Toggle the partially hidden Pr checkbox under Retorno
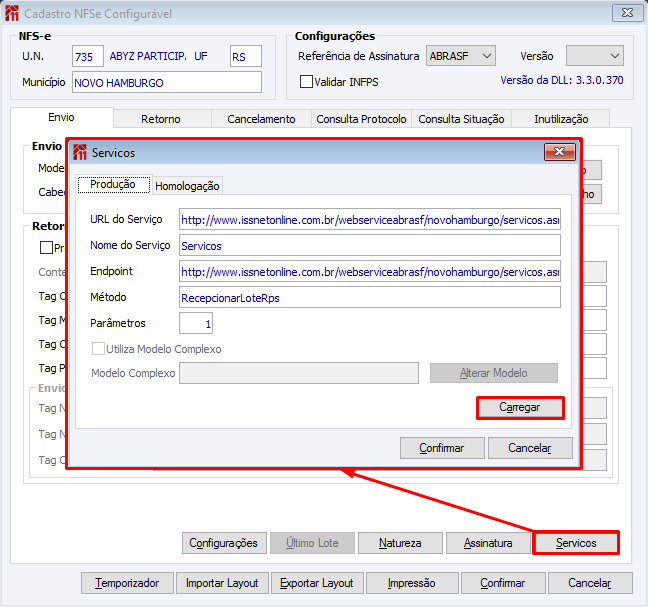Image resolution: width=648 pixels, height=607 pixels. click(x=46, y=248)
